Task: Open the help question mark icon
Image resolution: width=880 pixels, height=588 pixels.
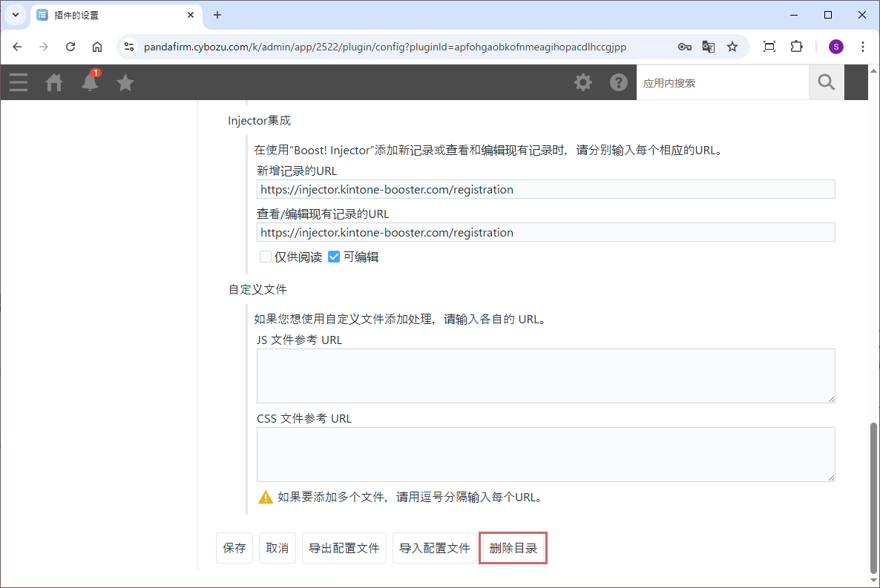Action: pyautogui.click(x=619, y=82)
